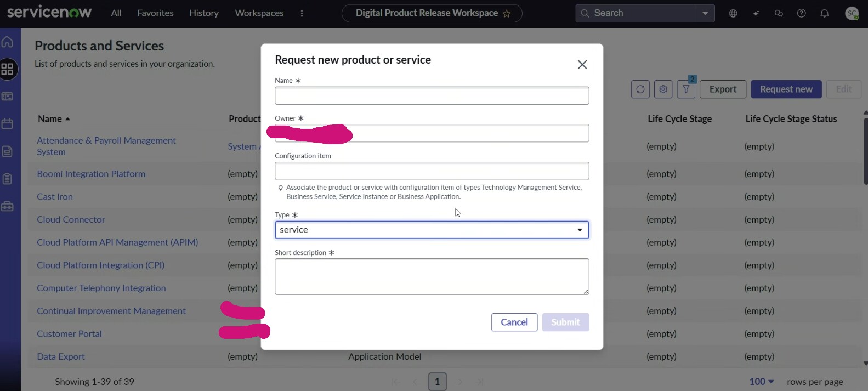This screenshot has height=391, width=868.
Task: Open the sparkle AI assistant icon
Action: point(756,13)
